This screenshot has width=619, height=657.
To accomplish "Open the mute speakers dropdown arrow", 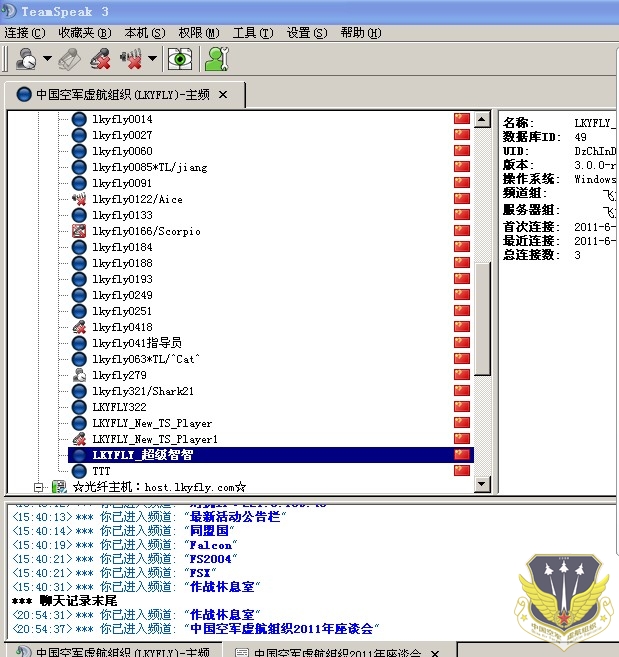I will [153, 59].
